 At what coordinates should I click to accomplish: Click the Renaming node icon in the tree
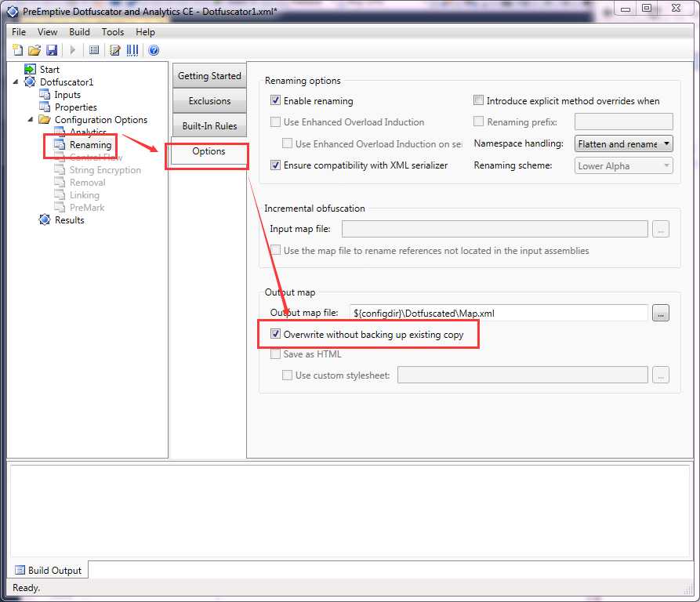(60, 144)
